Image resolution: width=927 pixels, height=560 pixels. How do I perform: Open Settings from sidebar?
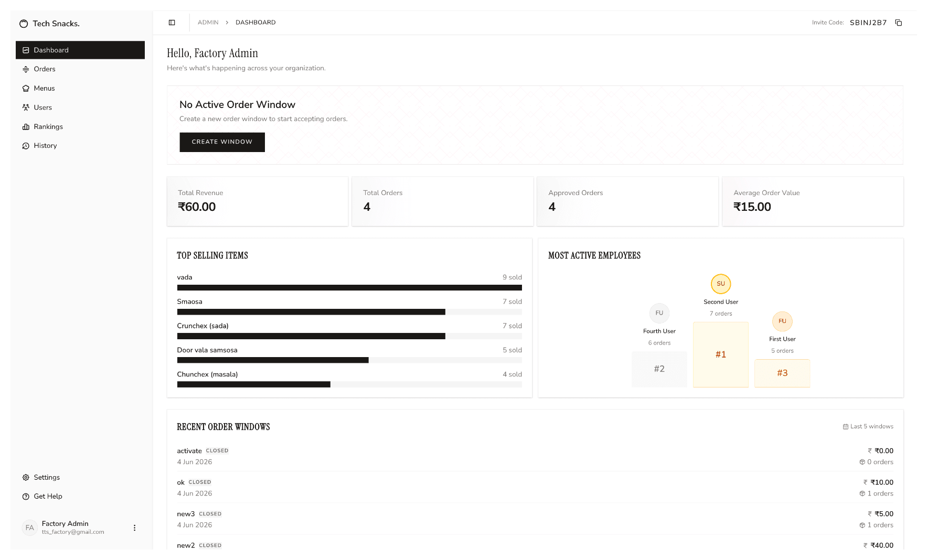80,478
